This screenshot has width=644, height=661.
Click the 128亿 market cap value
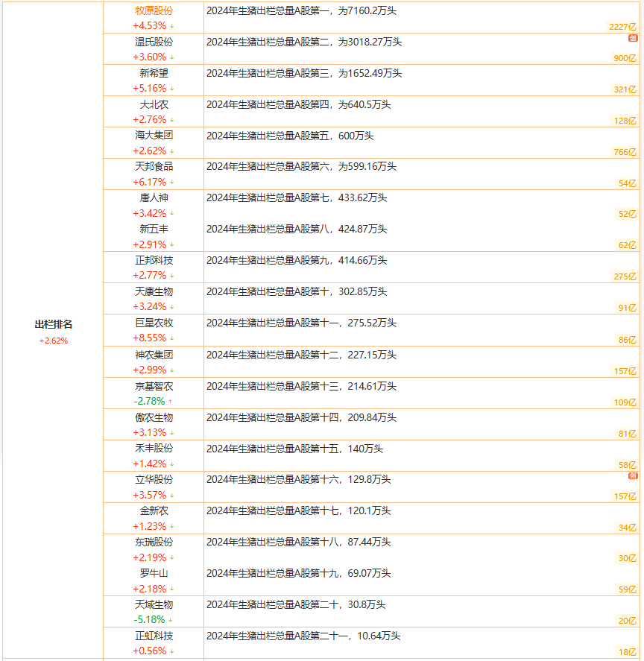625,121
